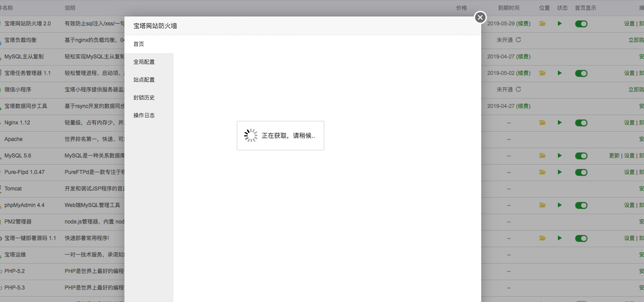Open folder location for MySQL 5.6
The width and height of the screenshot is (644, 302).
542,156
